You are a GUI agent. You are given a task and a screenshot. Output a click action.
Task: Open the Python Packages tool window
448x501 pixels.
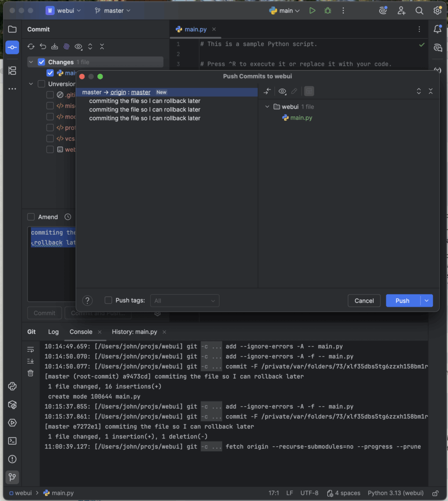(12, 405)
